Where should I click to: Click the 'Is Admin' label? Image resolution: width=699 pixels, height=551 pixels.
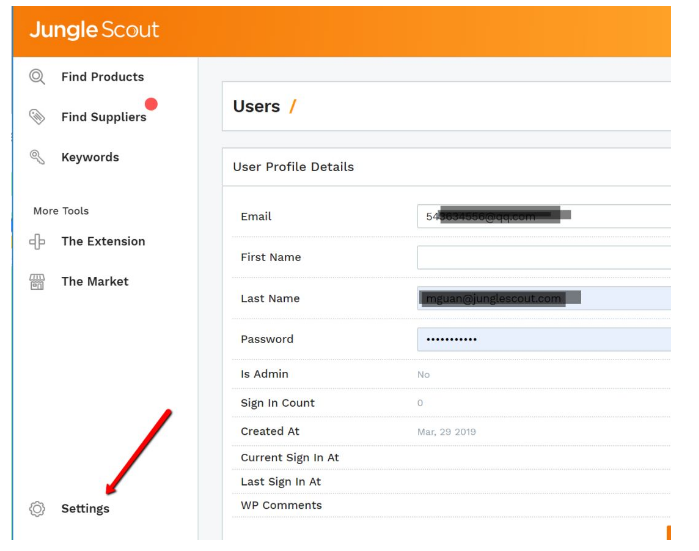264,374
